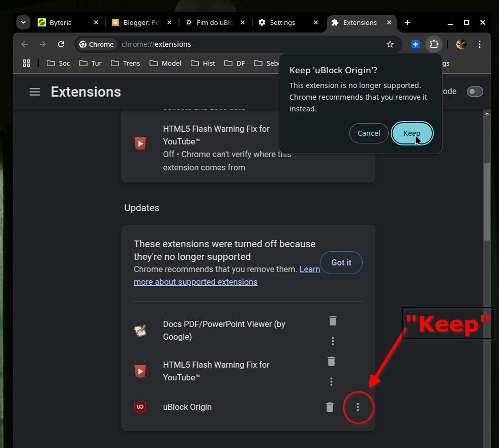Expand the tab search dropdown arrow
This screenshot has width=499, height=448.
(x=23, y=22)
